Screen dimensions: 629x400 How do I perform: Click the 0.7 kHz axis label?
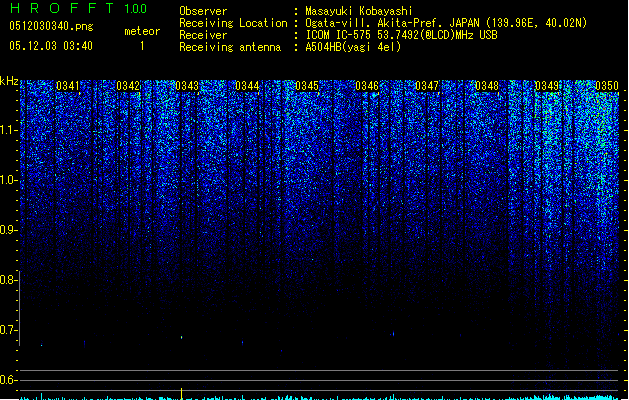click(8, 330)
